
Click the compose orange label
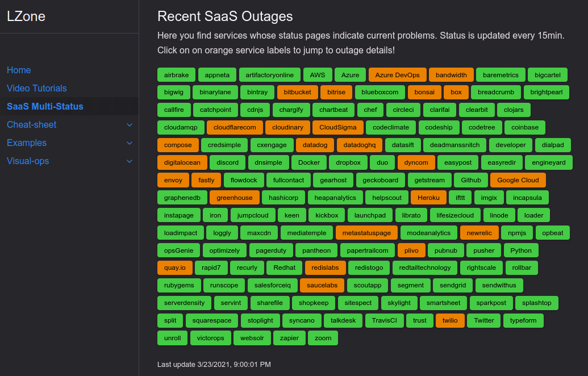click(x=178, y=145)
